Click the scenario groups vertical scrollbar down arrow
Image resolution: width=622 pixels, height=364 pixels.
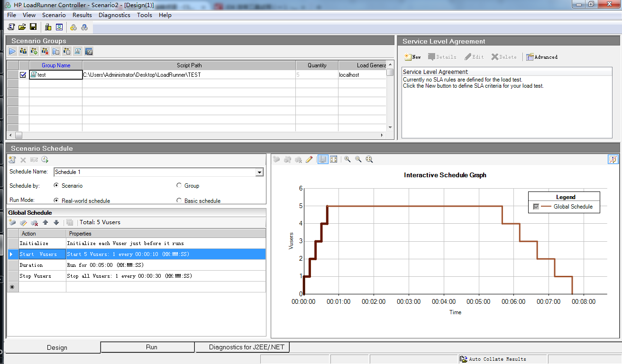click(390, 127)
